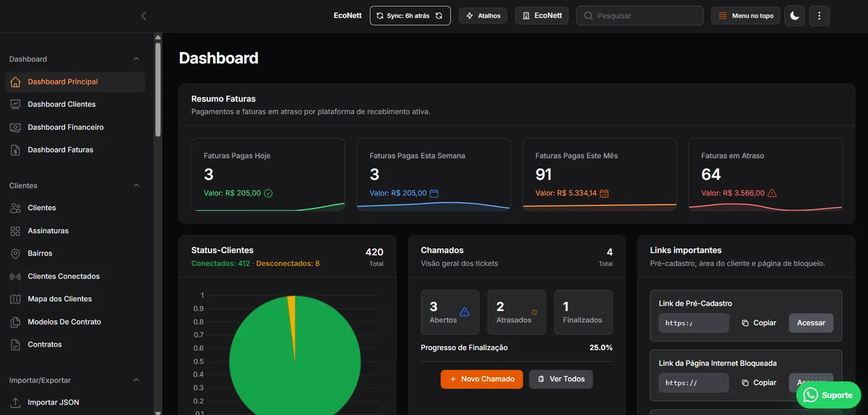This screenshot has height=415, width=868.
Task: Click the people icon beside Clientes
Action: tap(15, 208)
